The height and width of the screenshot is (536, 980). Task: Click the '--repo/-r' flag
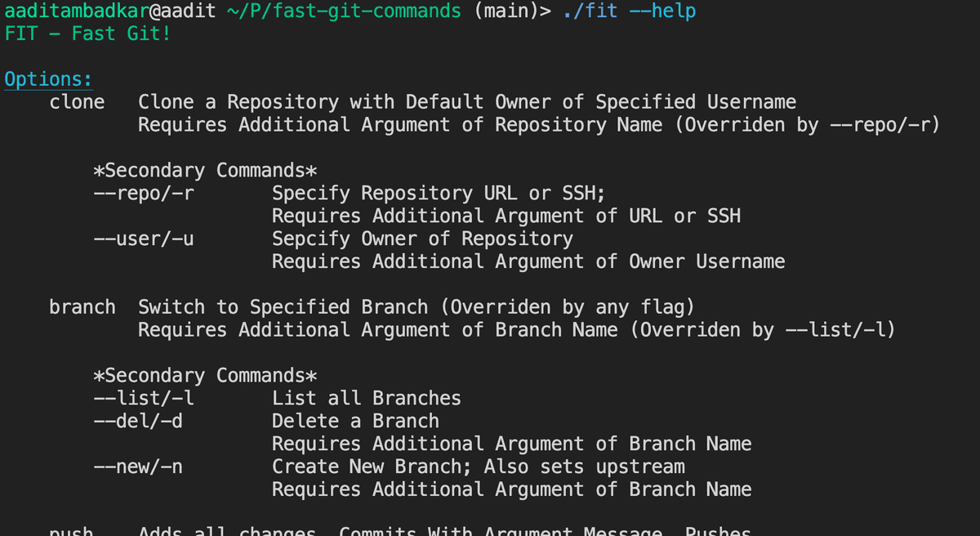point(144,194)
